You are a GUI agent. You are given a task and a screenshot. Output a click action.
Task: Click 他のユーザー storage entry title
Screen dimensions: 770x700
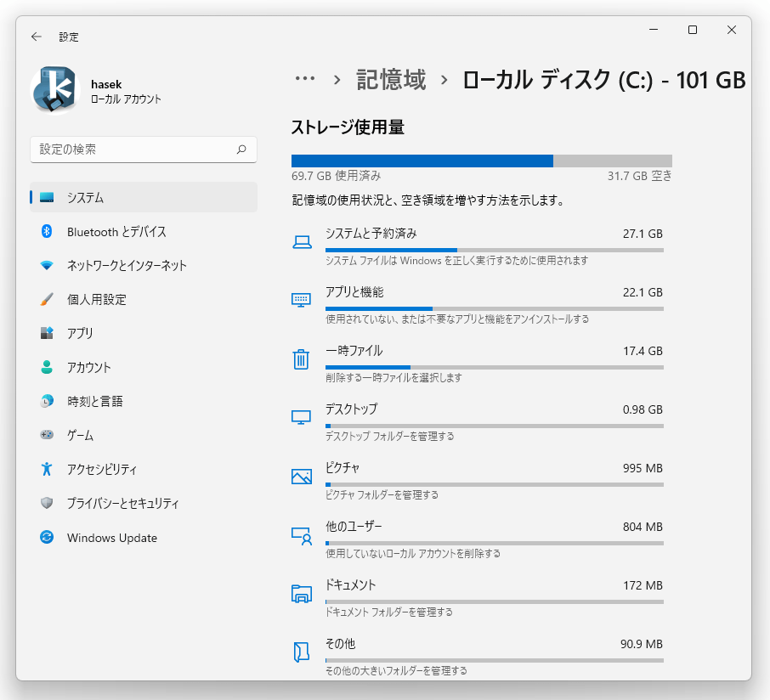click(x=354, y=526)
